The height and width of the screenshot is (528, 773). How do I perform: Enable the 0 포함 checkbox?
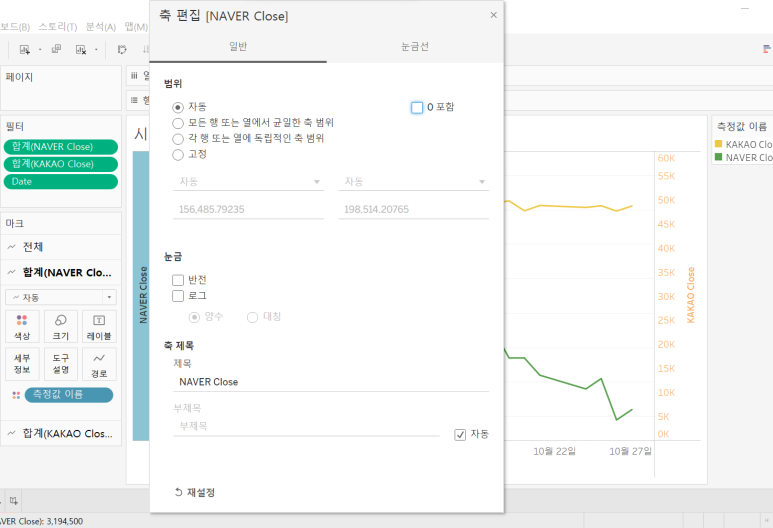(417, 107)
